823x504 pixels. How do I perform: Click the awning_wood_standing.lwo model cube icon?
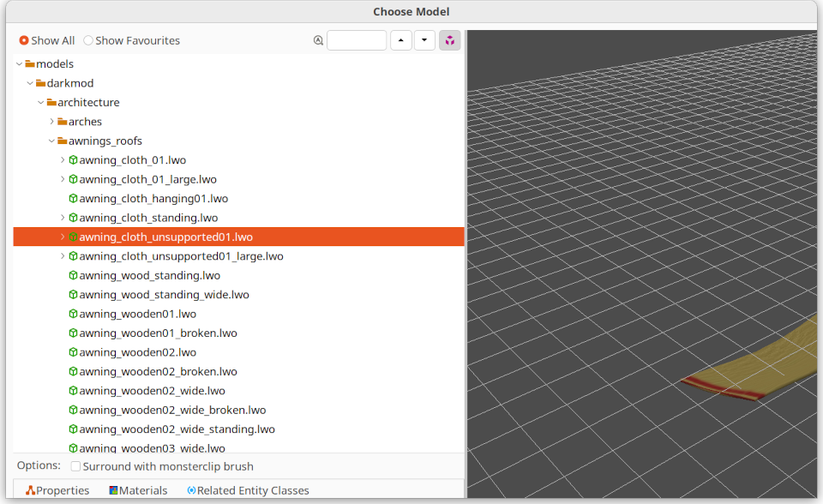[x=73, y=276]
